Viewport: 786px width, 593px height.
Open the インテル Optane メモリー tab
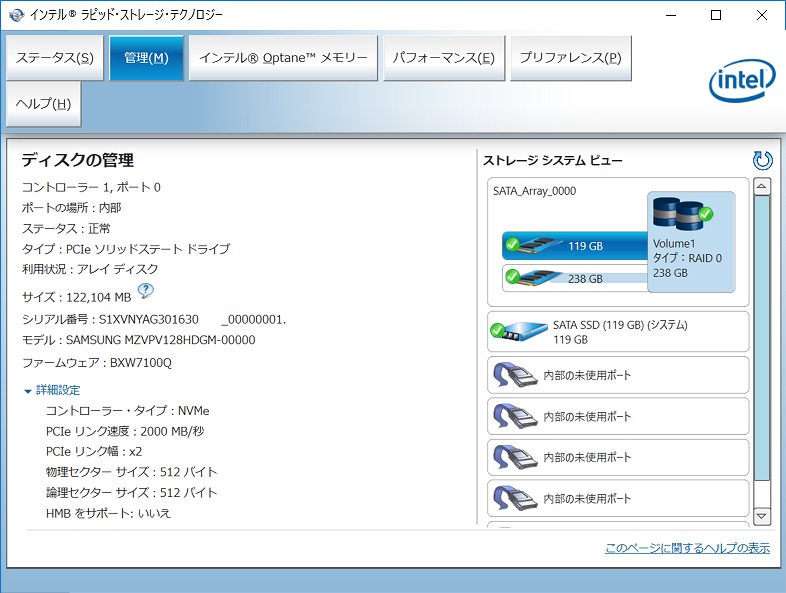click(283, 58)
